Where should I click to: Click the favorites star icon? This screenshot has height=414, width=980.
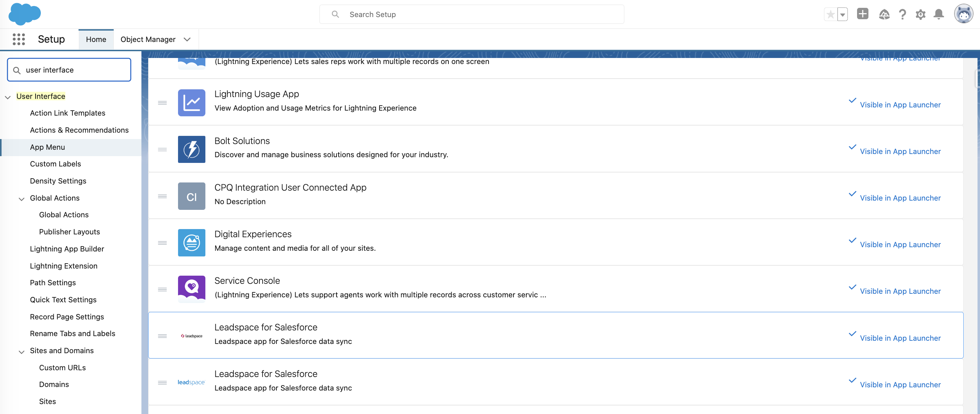830,15
